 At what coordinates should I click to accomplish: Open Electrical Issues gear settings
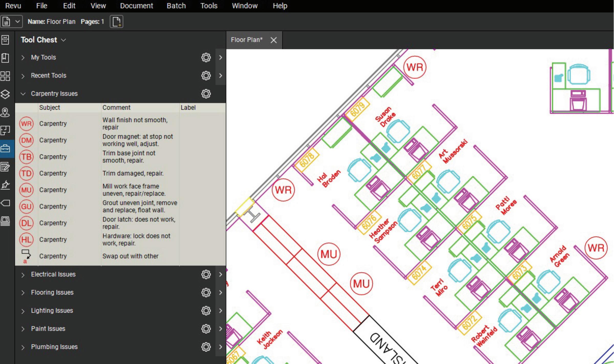click(x=206, y=275)
